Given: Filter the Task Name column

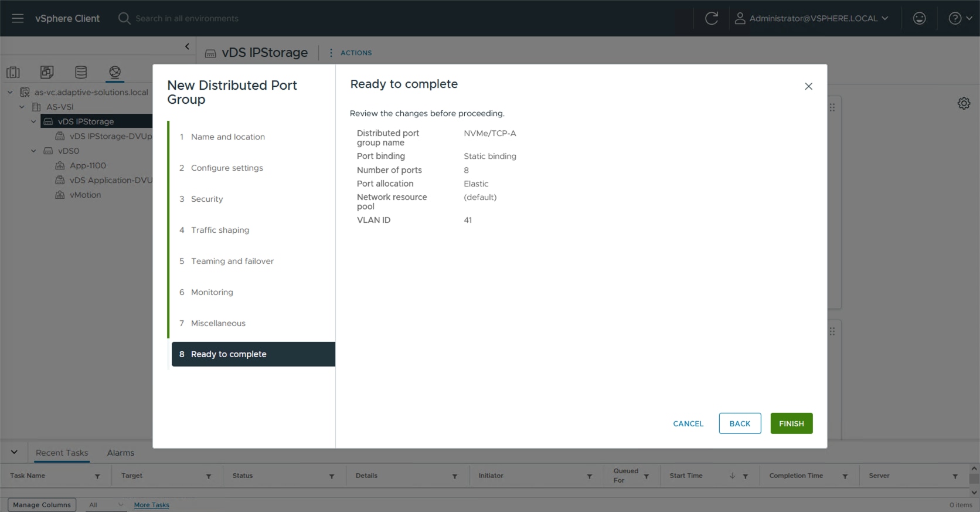Looking at the screenshot, I should [x=97, y=476].
